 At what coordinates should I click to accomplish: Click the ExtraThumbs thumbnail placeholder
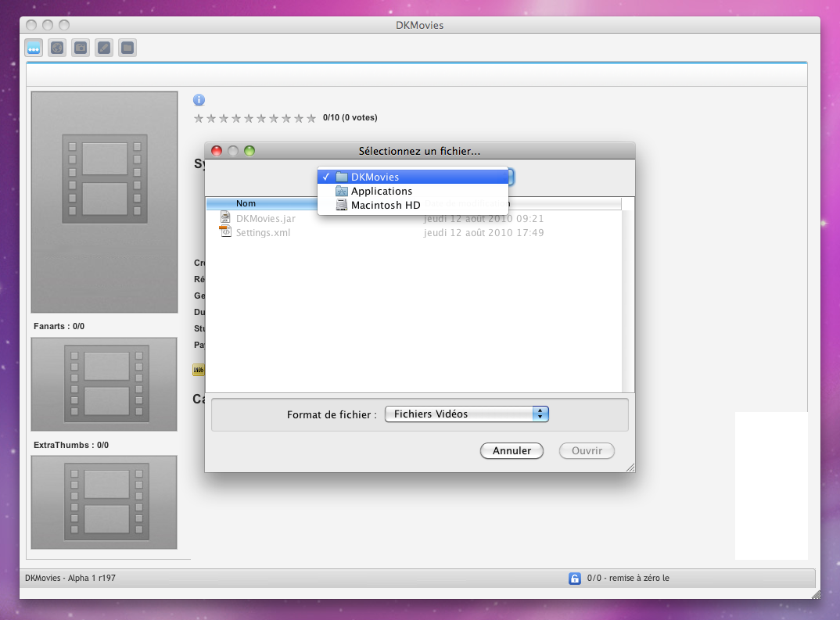(104, 502)
